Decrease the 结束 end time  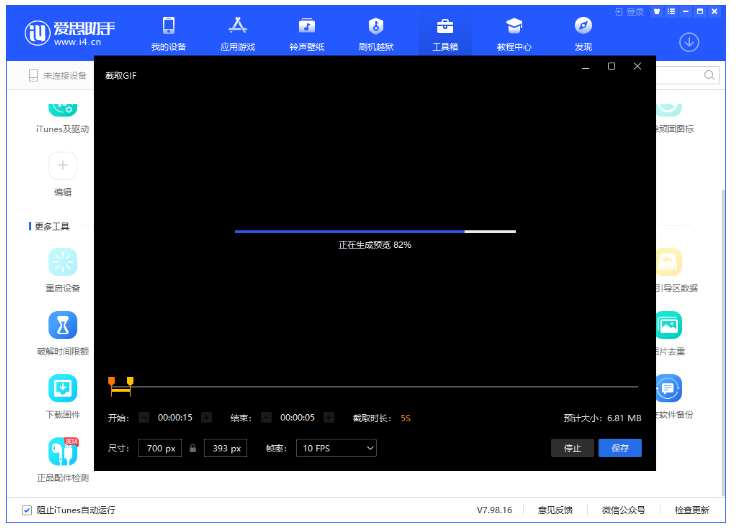266,417
